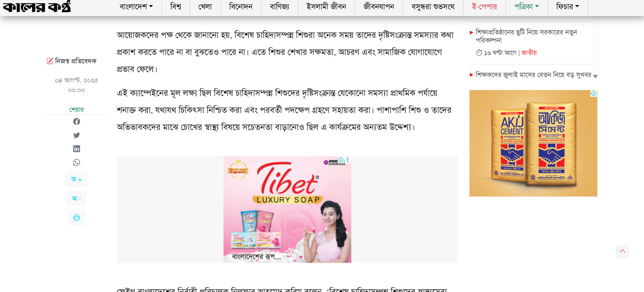Open the ই-পেপার link
Viewport: 644px width, 292px height.
coord(485,6)
